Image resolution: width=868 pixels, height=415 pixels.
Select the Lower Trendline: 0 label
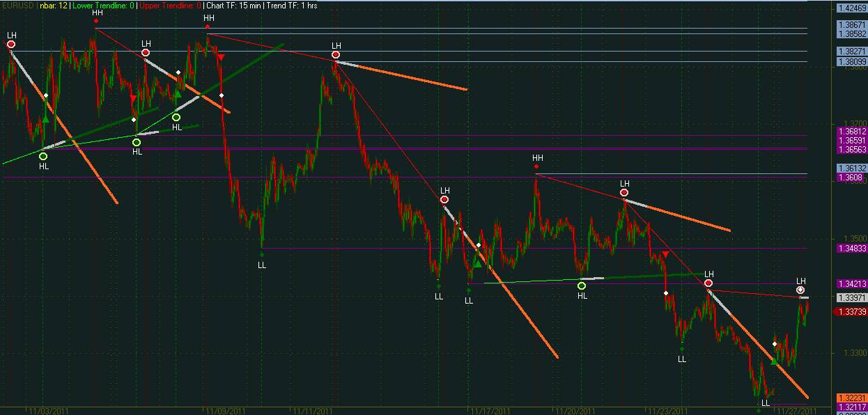(104, 5)
